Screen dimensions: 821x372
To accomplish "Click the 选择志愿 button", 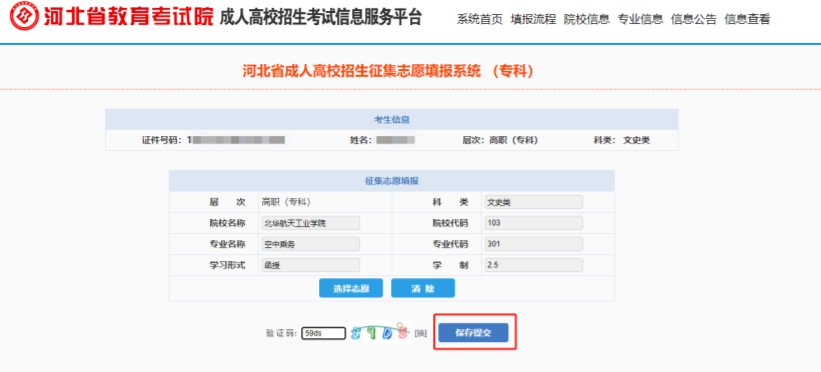I will (351, 288).
